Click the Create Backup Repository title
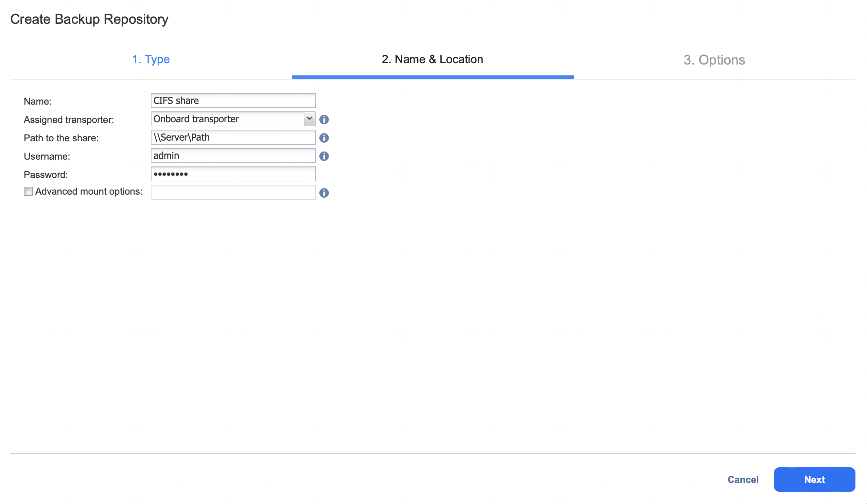Viewport: 867px width, 504px height. 89,19
